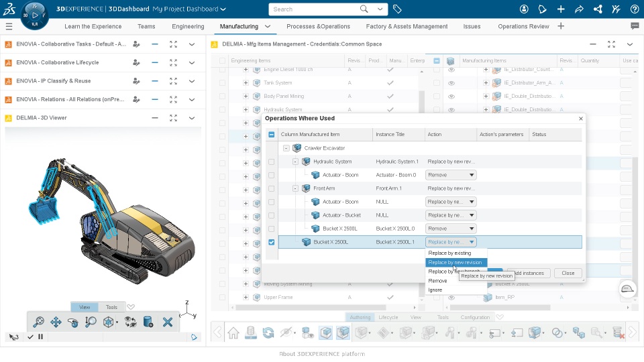Choose Replace by new revision option
The height and width of the screenshot is (362, 644).
[456, 263]
